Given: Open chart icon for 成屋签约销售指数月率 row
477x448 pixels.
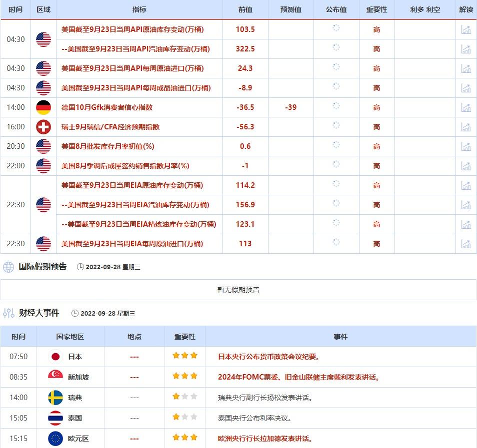Looking at the screenshot, I should click(x=465, y=166).
